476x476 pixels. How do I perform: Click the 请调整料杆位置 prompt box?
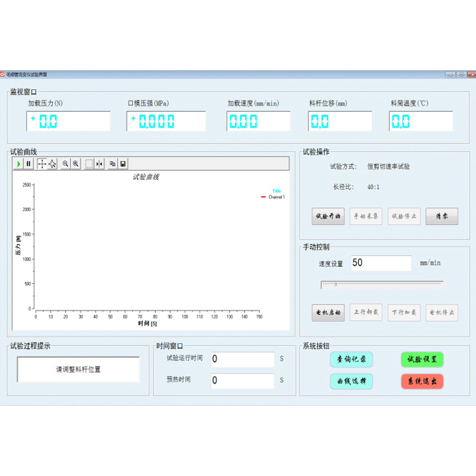(79, 369)
